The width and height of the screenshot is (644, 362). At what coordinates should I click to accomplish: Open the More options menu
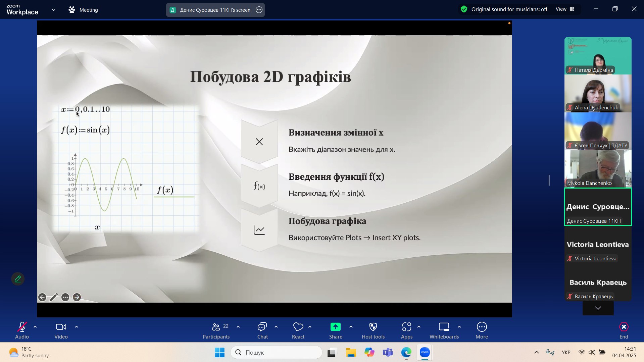pos(482,330)
